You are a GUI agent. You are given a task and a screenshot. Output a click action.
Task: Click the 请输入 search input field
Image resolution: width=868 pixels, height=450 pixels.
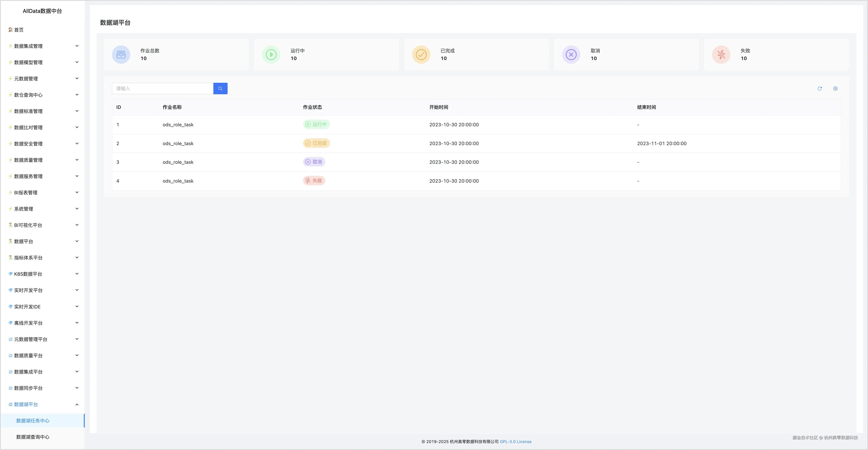tap(162, 89)
